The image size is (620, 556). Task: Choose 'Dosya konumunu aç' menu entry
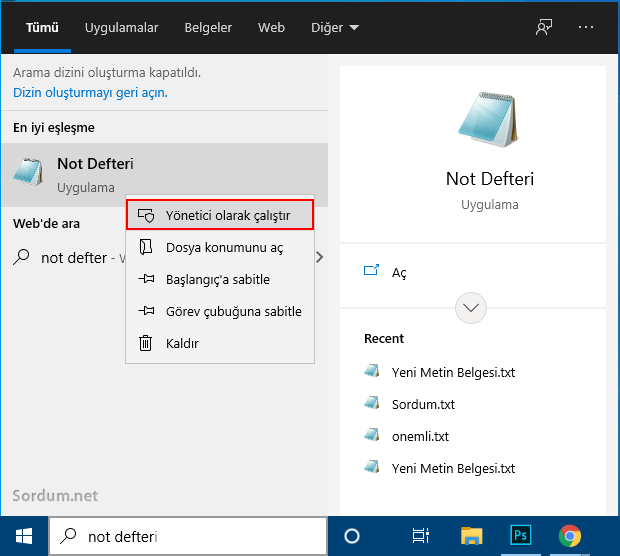click(x=220, y=248)
